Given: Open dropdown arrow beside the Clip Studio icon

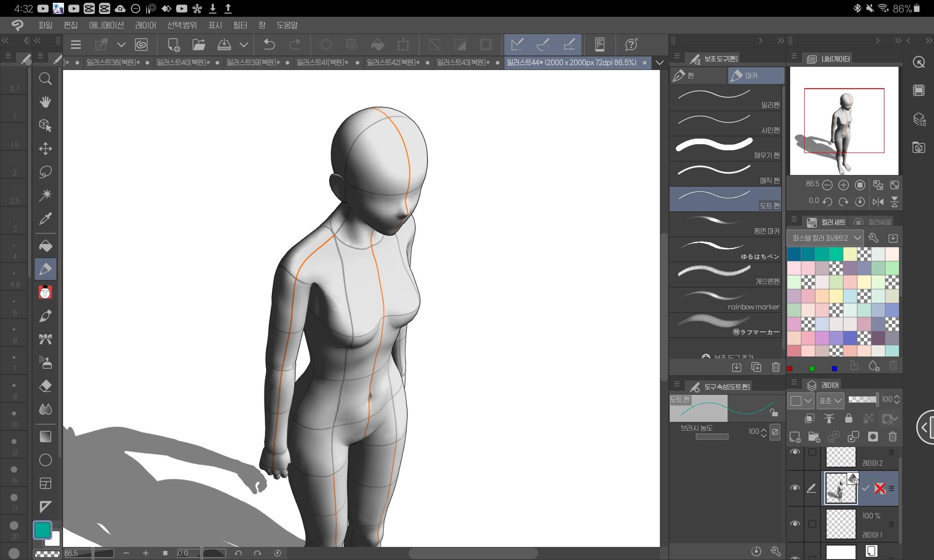Looking at the screenshot, I should tap(121, 45).
